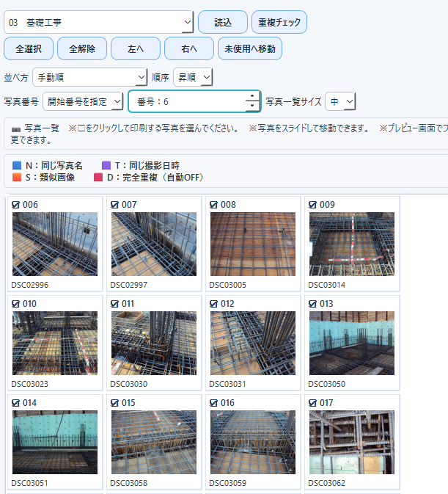Select thumbnail of DSC03058
448x494 pixels.
(x=154, y=442)
